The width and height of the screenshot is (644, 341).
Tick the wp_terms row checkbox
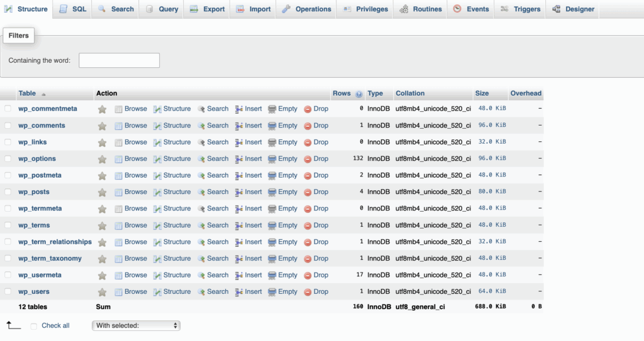(8, 225)
